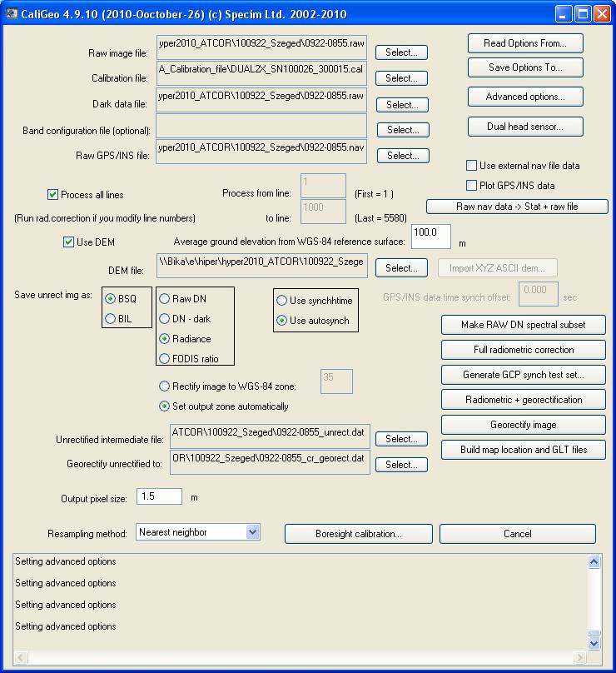Open Resampling method dropdown
The image size is (616, 673).
(253, 532)
